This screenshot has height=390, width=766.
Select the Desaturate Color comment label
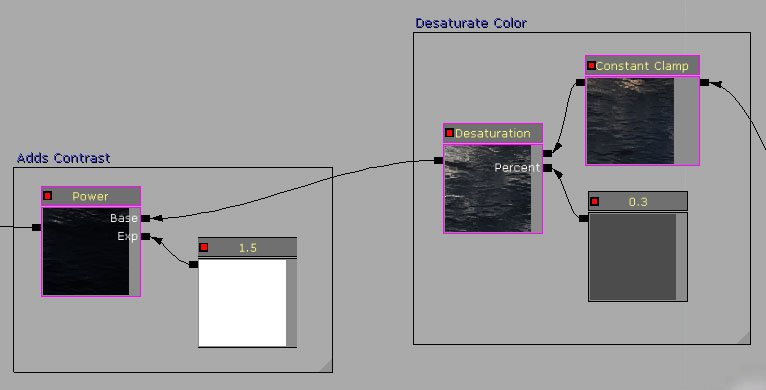tap(471, 23)
